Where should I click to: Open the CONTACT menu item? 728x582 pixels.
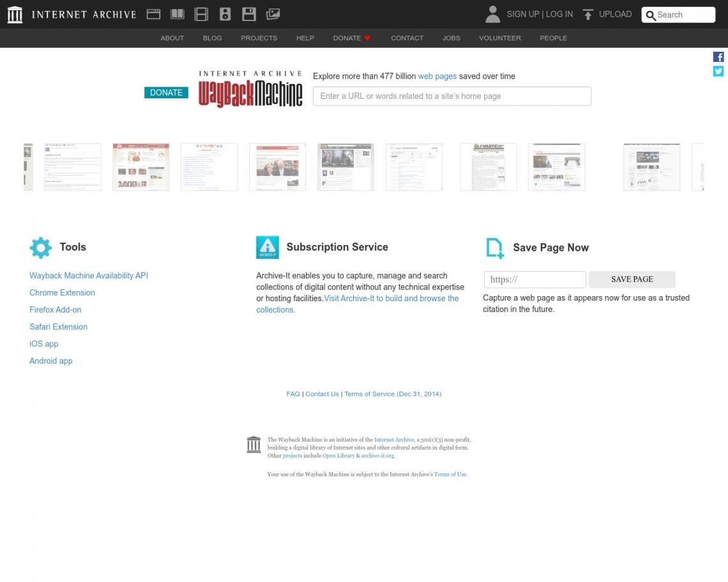(407, 38)
